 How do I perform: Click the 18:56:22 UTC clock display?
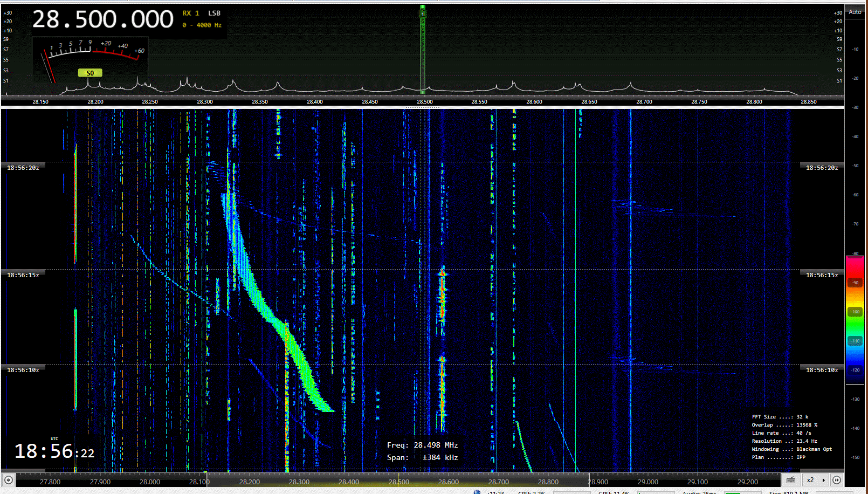click(54, 451)
